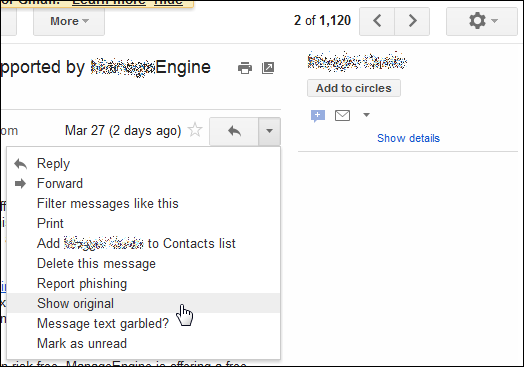Screen dimensions: 524x367
Task: Click the sender name in sidebar
Action: (x=357, y=61)
